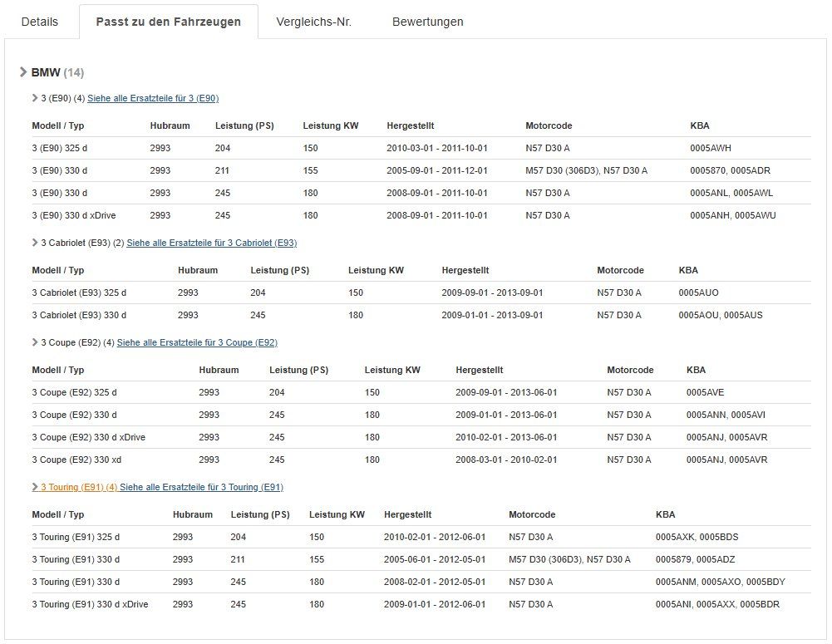This screenshot has width=832, height=644.
Task: Select row 3 (E90) 330 d xDrive
Action: coord(421,215)
